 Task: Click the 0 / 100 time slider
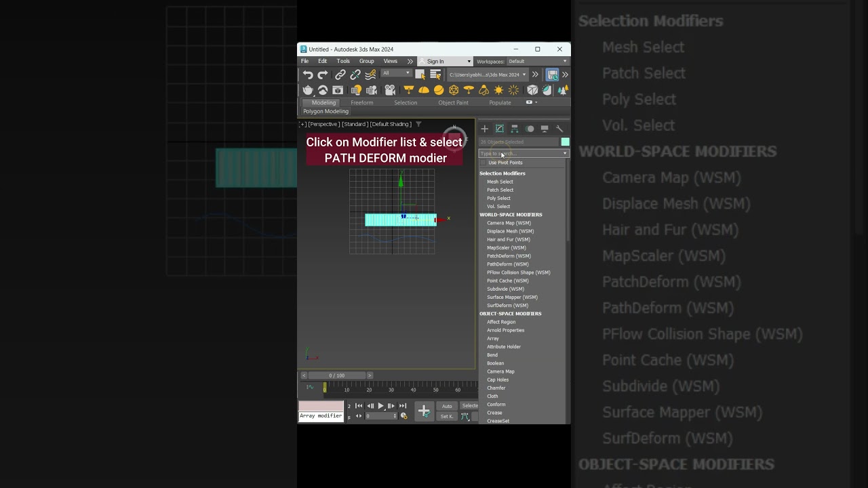tap(337, 375)
